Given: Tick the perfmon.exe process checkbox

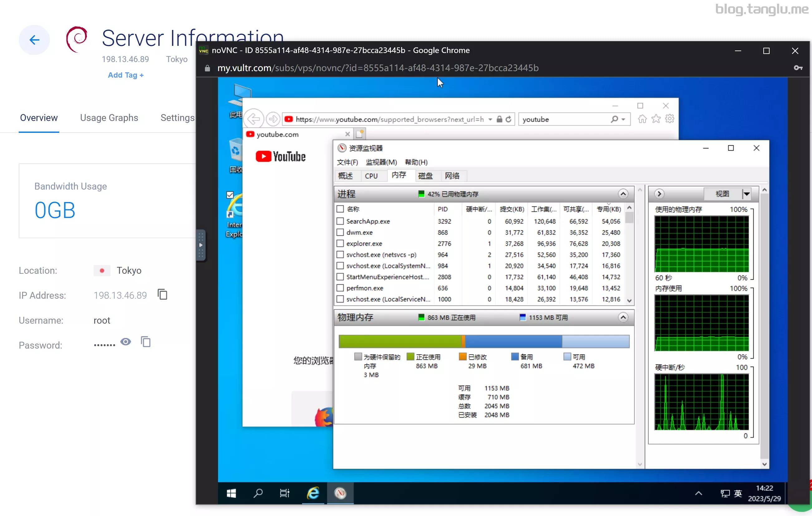Looking at the screenshot, I should tap(340, 288).
